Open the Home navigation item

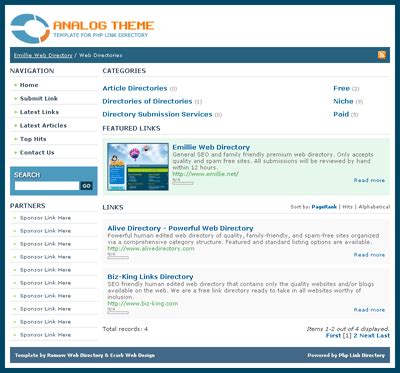[x=29, y=85]
